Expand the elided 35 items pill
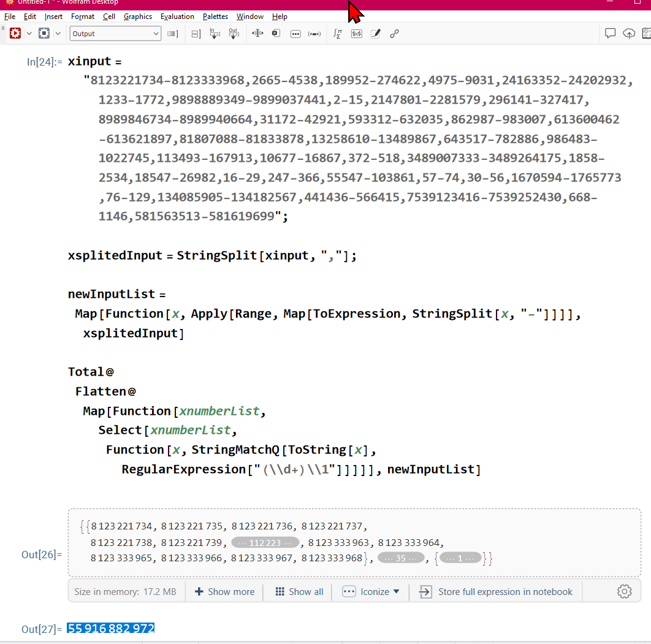Screen dimensions: 651x644 (401, 558)
